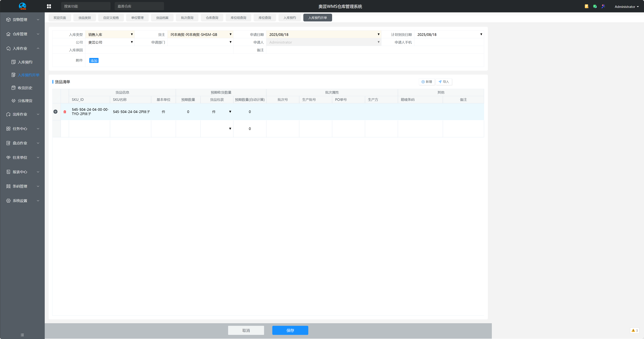Click the plus circle icon on first row

[56, 112]
